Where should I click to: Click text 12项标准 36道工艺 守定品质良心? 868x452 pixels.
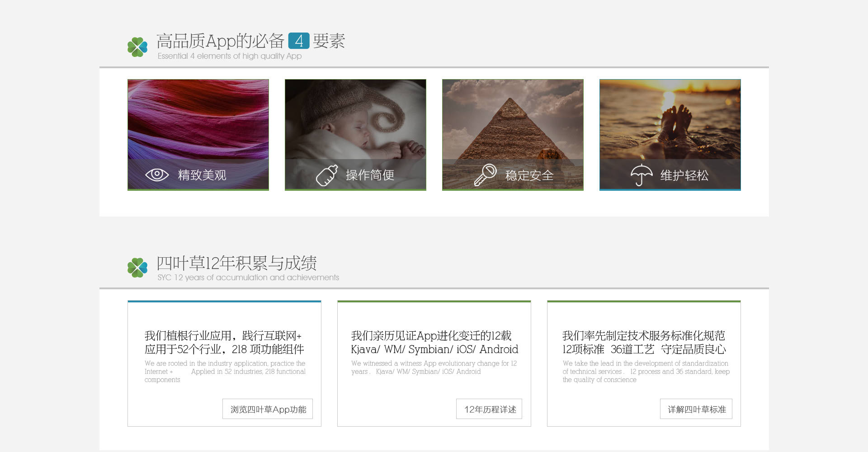click(644, 349)
